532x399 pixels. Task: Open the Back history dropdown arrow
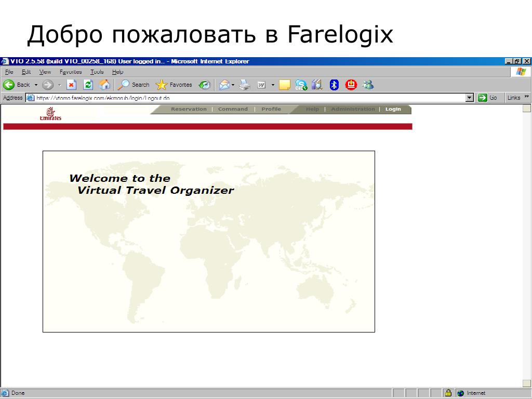[36, 85]
